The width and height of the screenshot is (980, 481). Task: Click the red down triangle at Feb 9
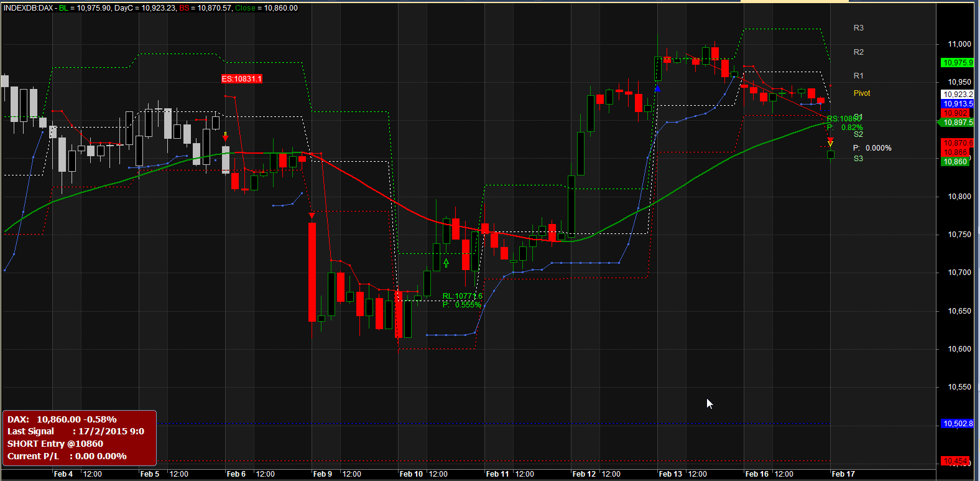[x=312, y=215]
